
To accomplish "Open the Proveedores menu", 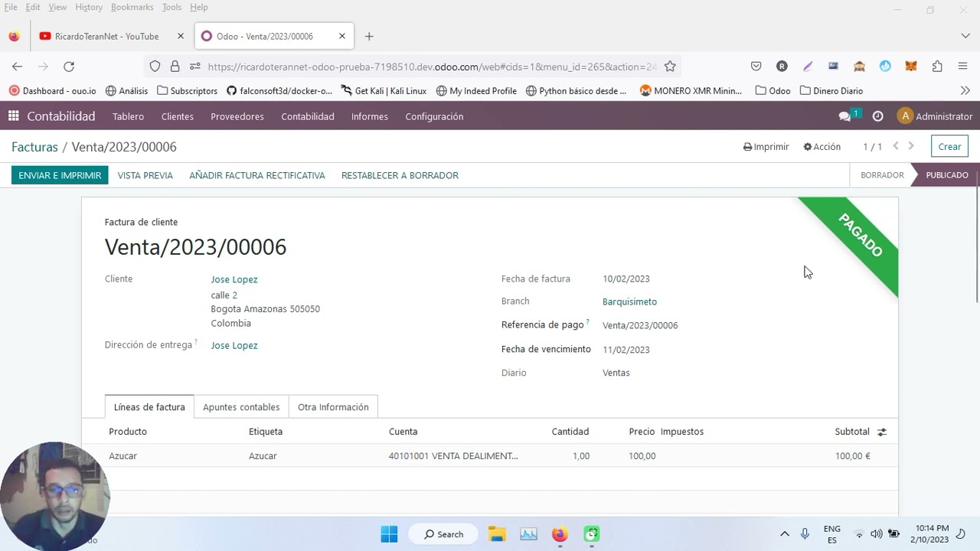I will pyautogui.click(x=237, y=116).
